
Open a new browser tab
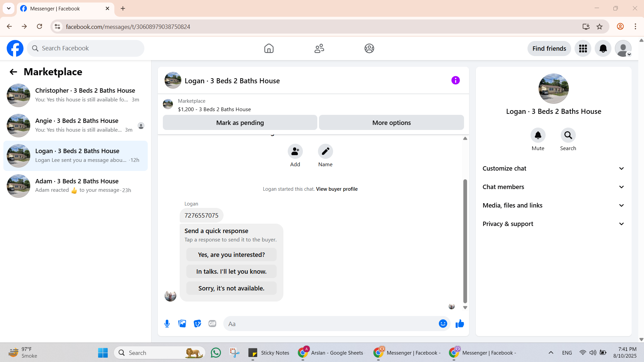123,9
